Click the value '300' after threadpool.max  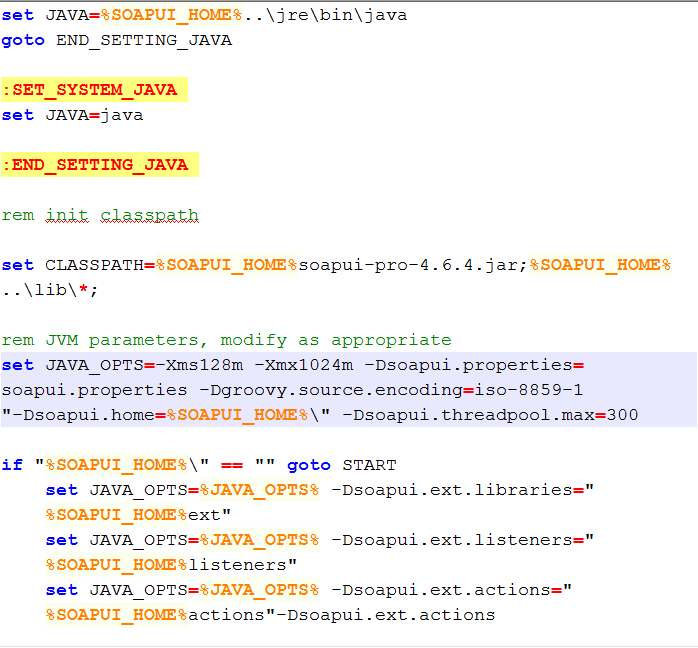coord(622,415)
